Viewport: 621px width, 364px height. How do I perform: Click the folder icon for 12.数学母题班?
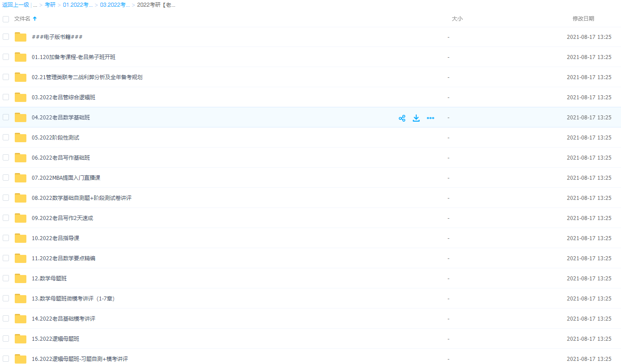click(x=21, y=279)
